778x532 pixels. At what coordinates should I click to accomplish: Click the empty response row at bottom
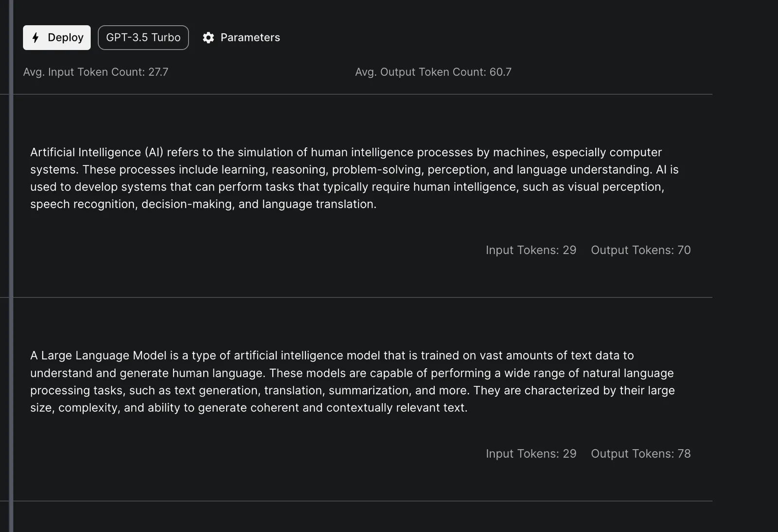coord(363,517)
